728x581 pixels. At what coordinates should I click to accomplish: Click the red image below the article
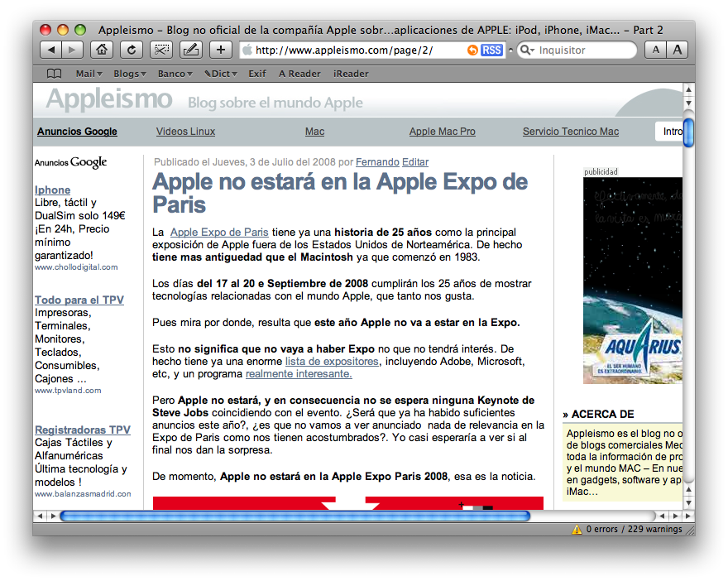pos(347,503)
